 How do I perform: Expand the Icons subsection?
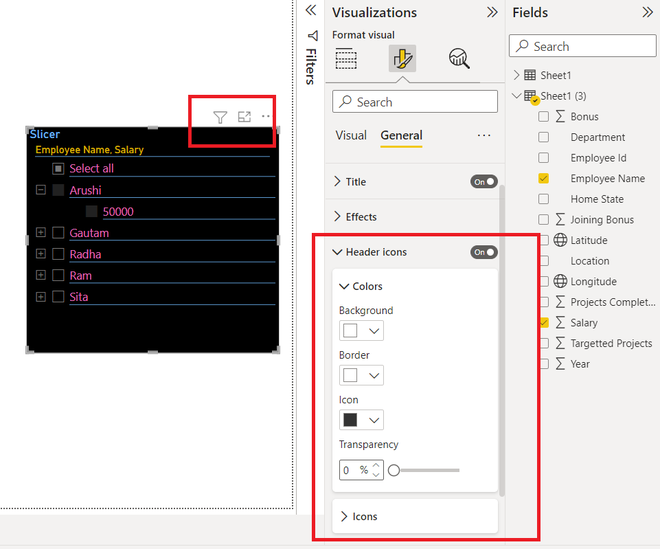point(344,516)
